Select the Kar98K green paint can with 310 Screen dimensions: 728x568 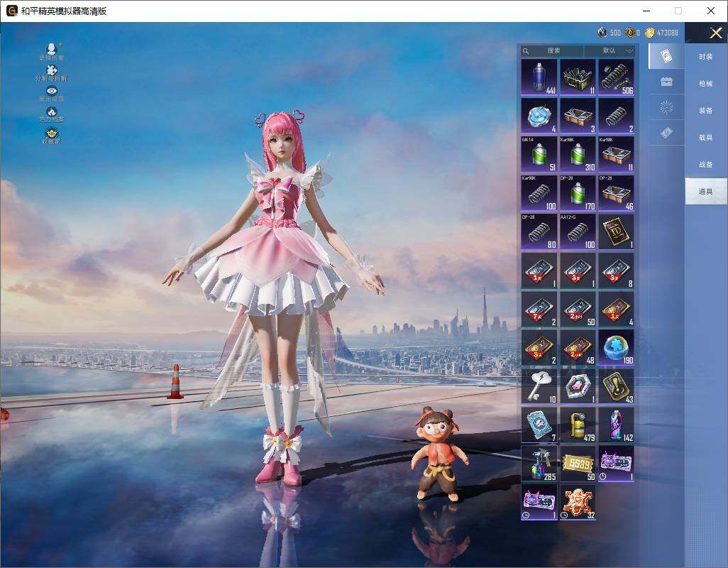(578, 155)
